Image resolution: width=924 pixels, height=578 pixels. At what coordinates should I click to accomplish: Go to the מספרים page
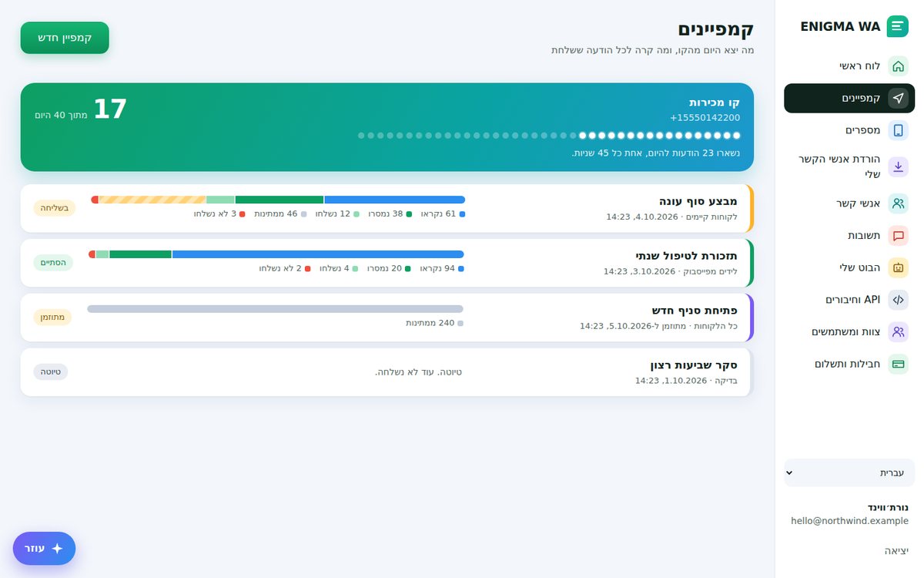[x=849, y=130]
